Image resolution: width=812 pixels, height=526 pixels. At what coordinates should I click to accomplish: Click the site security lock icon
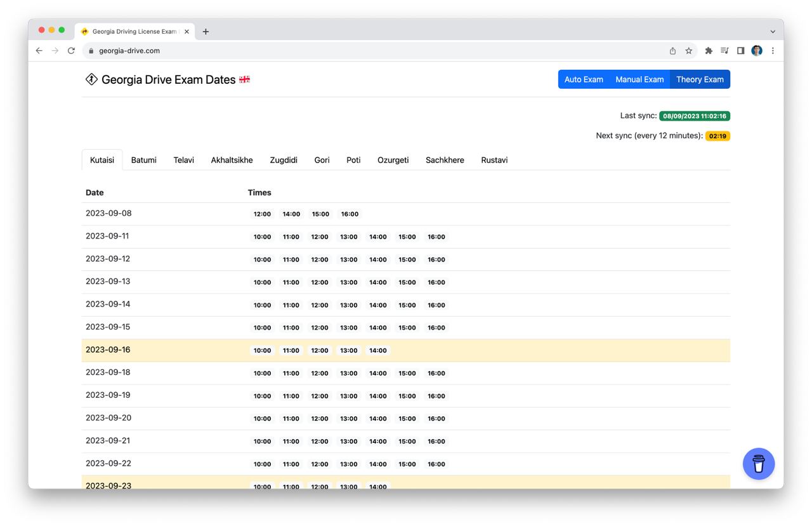tap(91, 50)
